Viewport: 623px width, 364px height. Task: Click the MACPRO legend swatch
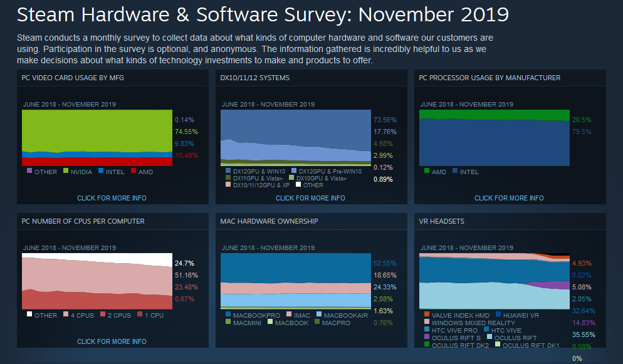pos(317,321)
